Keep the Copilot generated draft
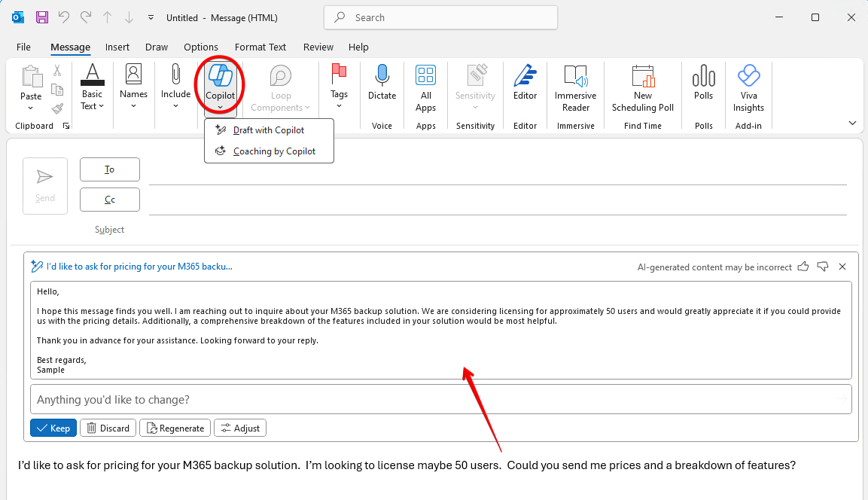 pos(53,428)
